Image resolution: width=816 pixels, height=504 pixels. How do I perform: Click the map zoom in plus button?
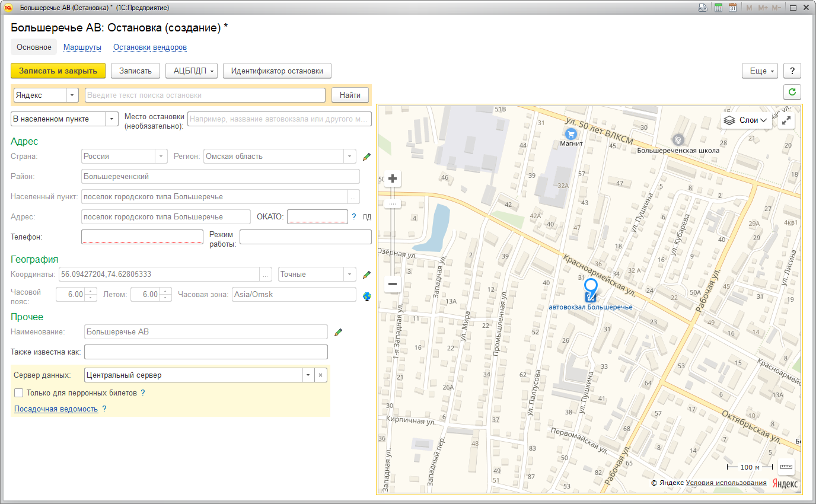pos(392,178)
